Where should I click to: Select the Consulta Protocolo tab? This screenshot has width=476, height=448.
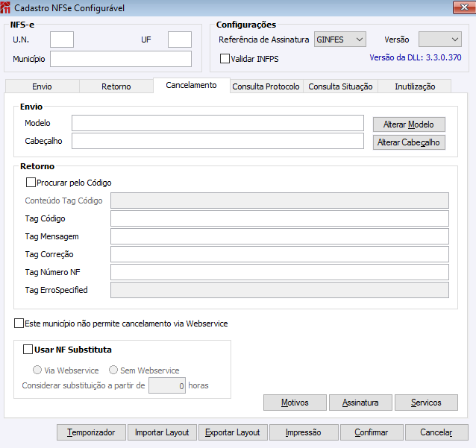tap(266, 86)
